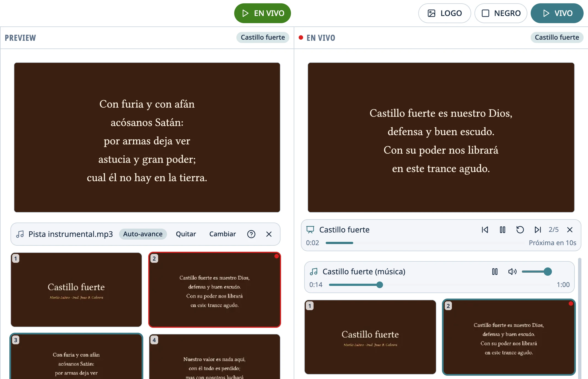Open the help icon for Pista instrumental
The width and height of the screenshot is (588, 379).
point(251,234)
